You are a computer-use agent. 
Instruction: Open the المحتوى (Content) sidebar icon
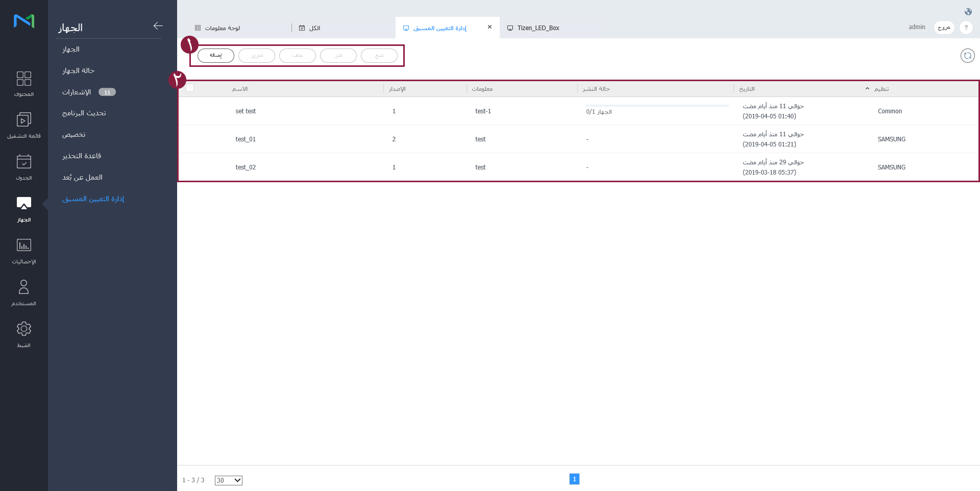click(24, 84)
